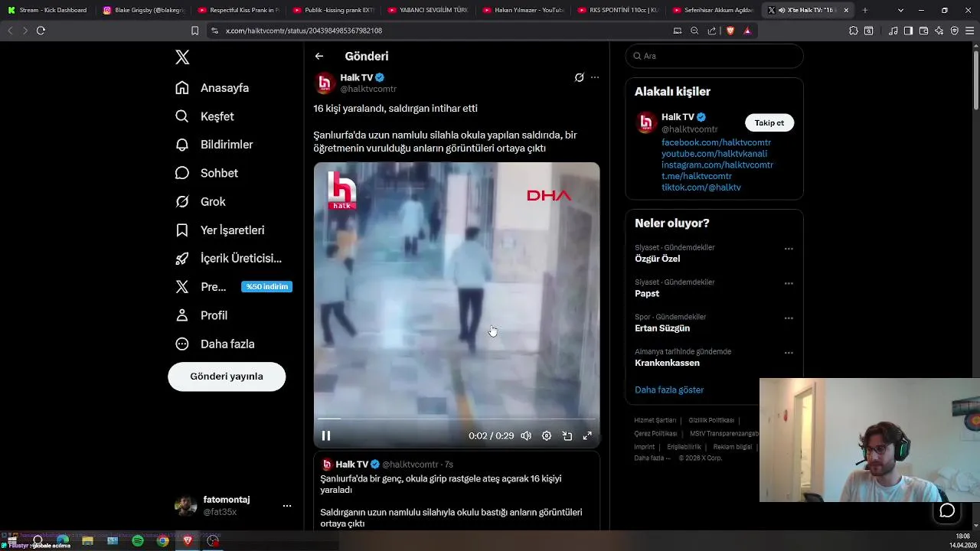980x551 pixels.
Task: Click the Ara search box
Action: coord(714,56)
